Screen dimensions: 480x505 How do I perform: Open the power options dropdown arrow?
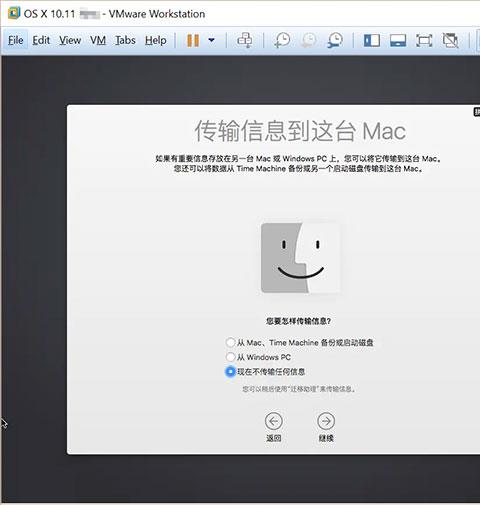pos(211,40)
